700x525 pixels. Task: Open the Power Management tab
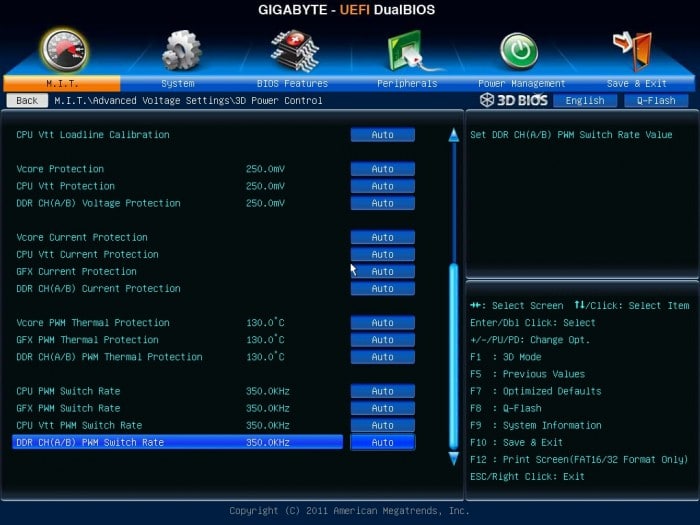[x=521, y=83]
